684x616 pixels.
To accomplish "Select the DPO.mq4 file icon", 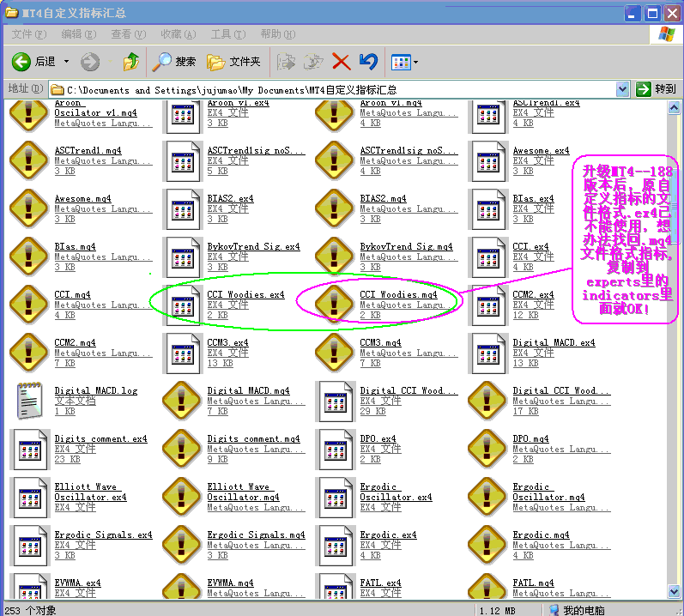I will [x=487, y=448].
